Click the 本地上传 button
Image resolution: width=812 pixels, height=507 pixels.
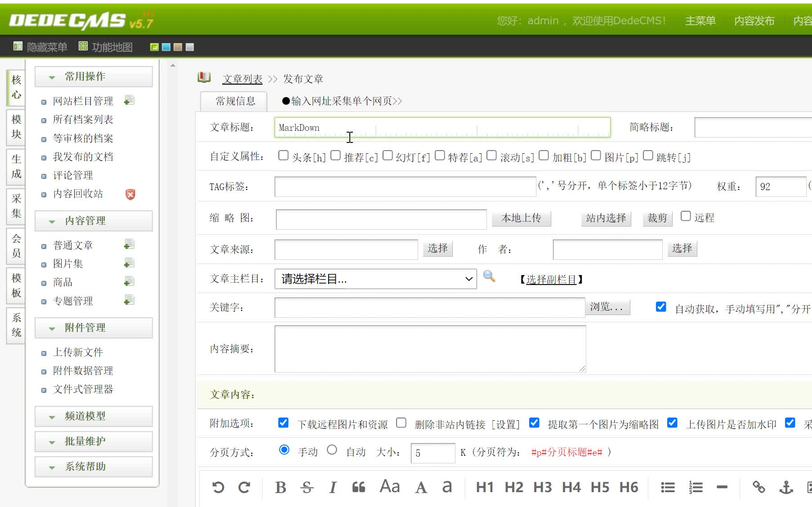521,218
